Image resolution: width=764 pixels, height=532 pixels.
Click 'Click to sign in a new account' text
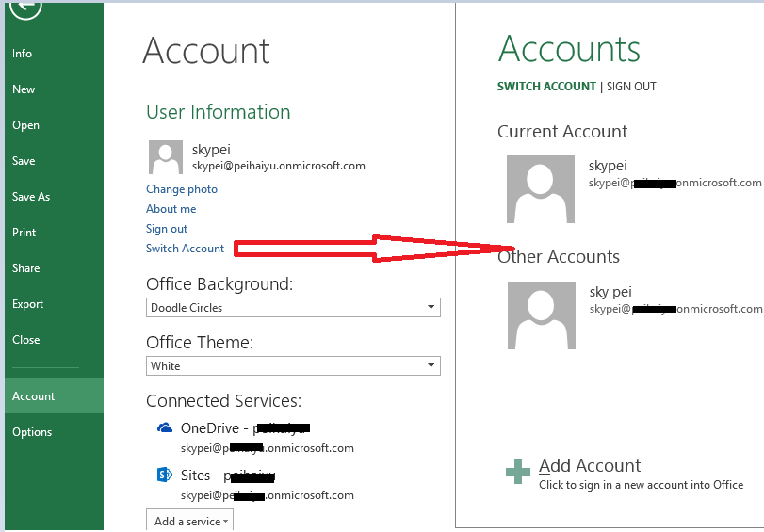pyautogui.click(x=642, y=485)
